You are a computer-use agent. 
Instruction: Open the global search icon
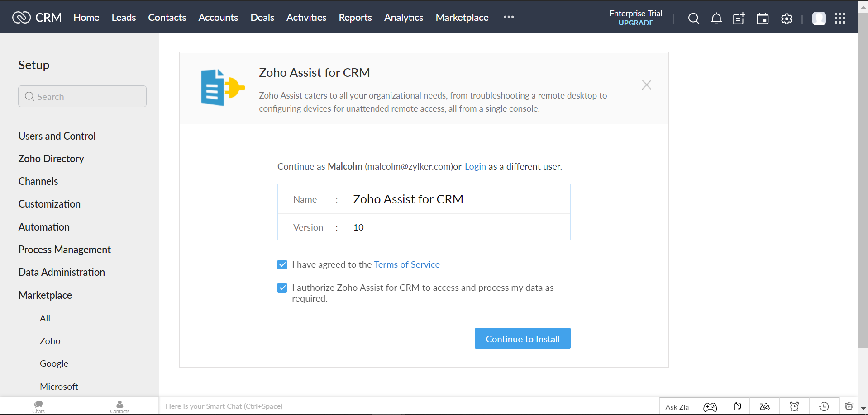click(693, 19)
